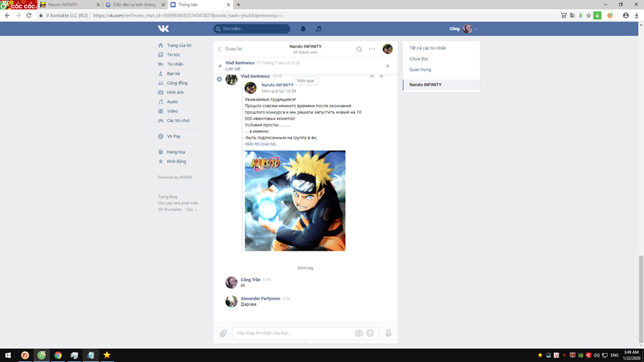
Task: Expand the Công profile dropdown
Action: (464, 29)
